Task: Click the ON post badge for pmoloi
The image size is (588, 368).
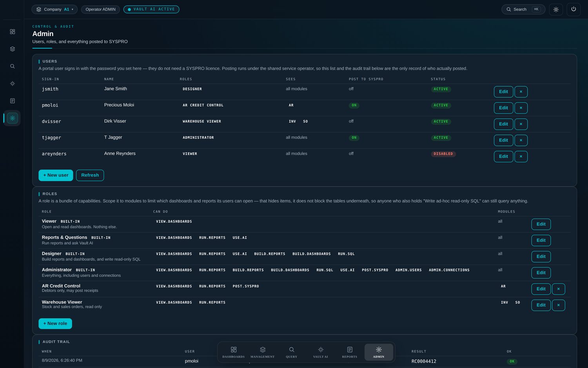Action: click(354, 106)
